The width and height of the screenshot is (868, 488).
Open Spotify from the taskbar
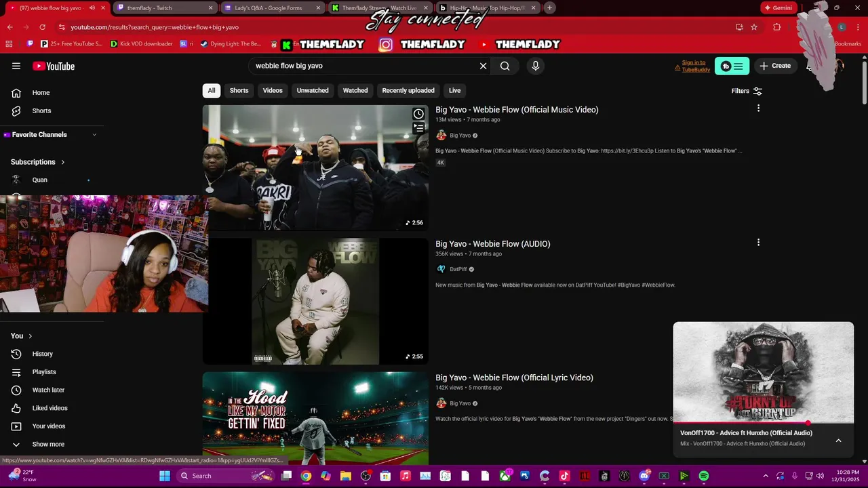[704, 476]
